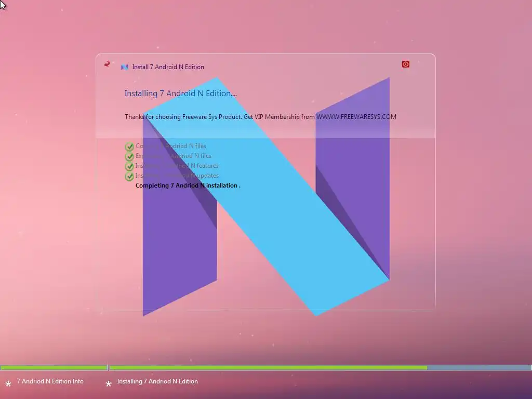Click 'Install 7 Android N Edition' title text
The image size is (532, 399).
168,67
